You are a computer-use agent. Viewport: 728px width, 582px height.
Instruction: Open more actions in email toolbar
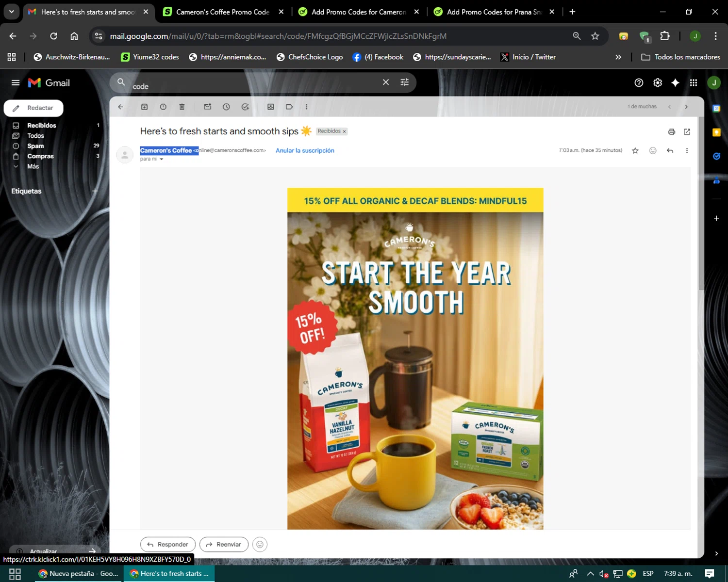pos(306,107)
